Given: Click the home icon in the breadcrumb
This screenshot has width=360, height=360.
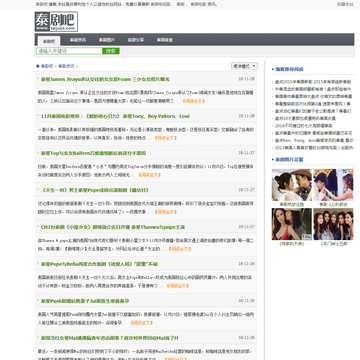Looking at the screenshot, I should tap(38, 66).
